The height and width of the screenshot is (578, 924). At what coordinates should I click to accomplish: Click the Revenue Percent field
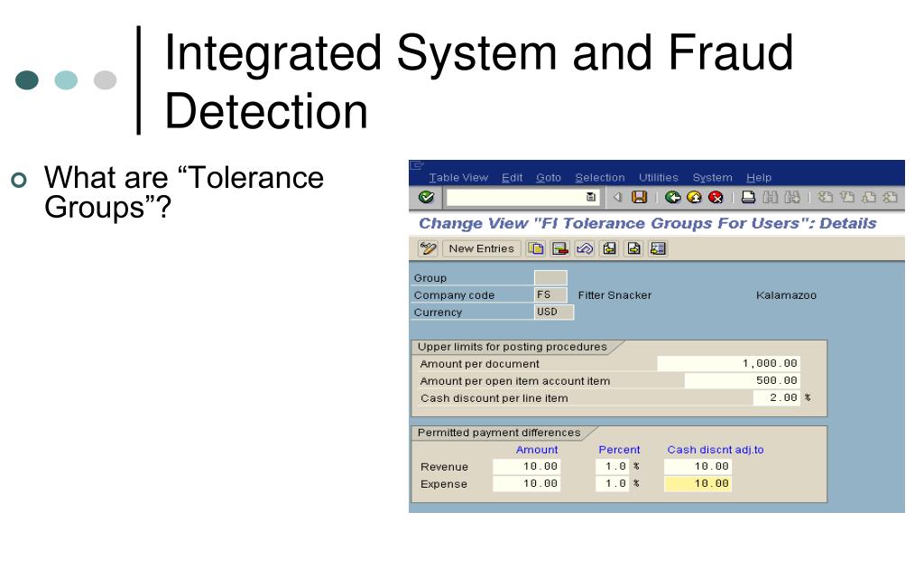613,467
